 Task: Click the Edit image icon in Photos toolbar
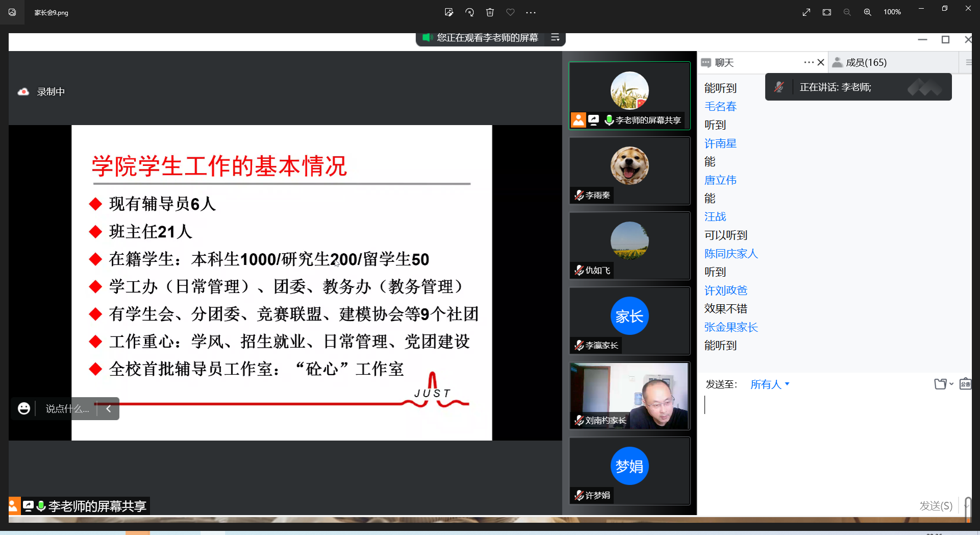pyautogui.click(x=449, y=12)
